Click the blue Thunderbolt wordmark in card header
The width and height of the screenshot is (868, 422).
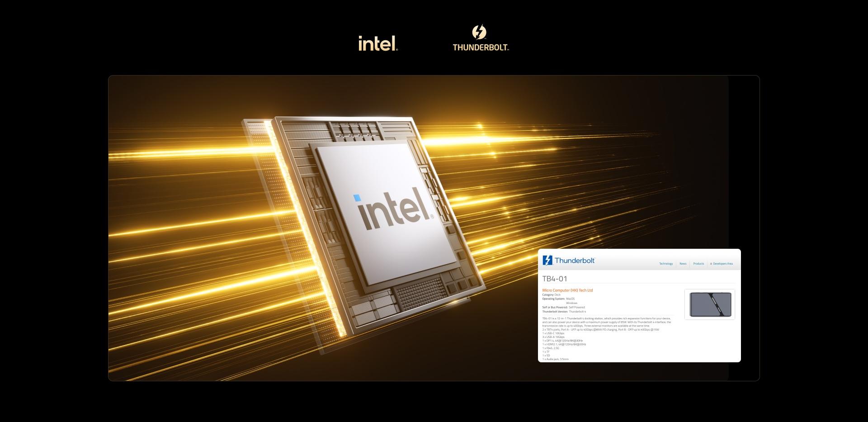(x=574, y=261)
